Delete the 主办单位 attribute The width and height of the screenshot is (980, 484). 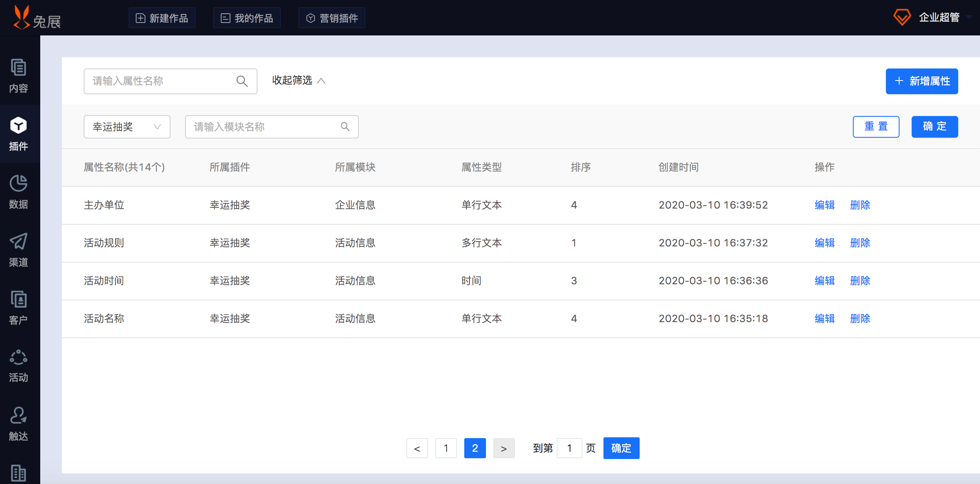(x=860, y=205)
